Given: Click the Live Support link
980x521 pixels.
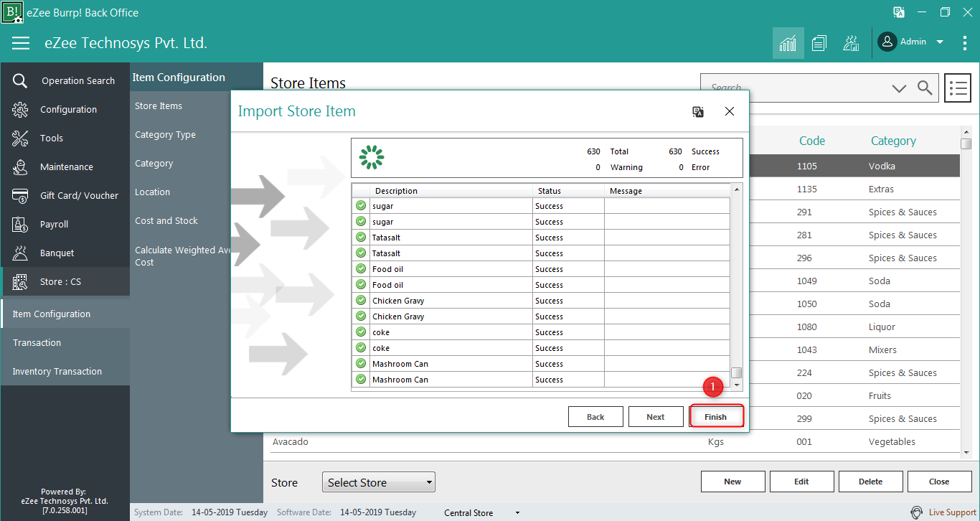Looking at the screenshot, I should click(x=952, y=512).
